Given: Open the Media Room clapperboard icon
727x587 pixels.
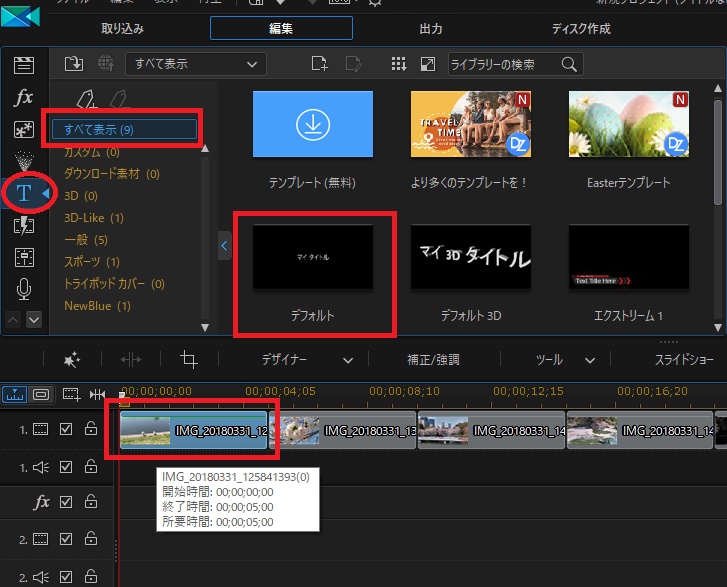Looking at the screenshot, I should click(x=24, y=66).
